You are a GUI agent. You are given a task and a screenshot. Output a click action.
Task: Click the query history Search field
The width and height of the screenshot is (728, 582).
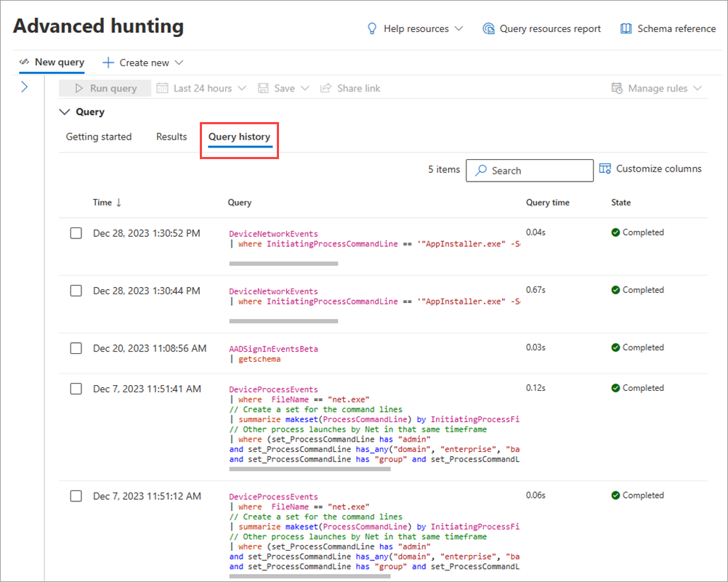tap(530, 171)
